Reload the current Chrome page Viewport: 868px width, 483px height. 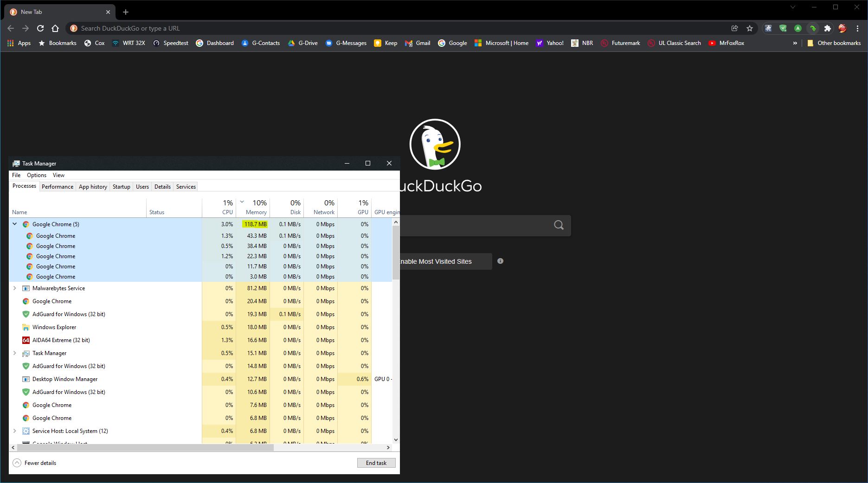point(40,28)
